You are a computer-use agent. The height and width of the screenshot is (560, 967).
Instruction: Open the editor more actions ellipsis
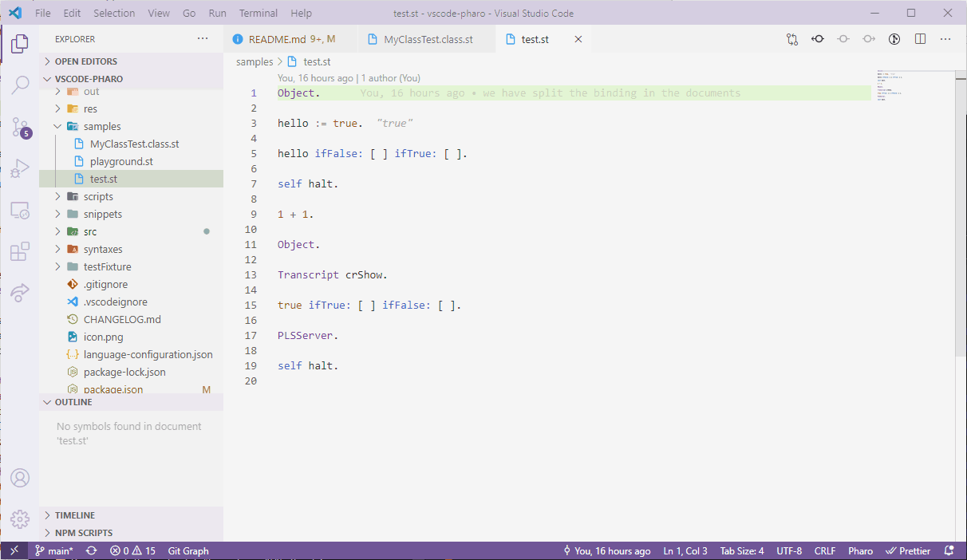pos(945,38)
